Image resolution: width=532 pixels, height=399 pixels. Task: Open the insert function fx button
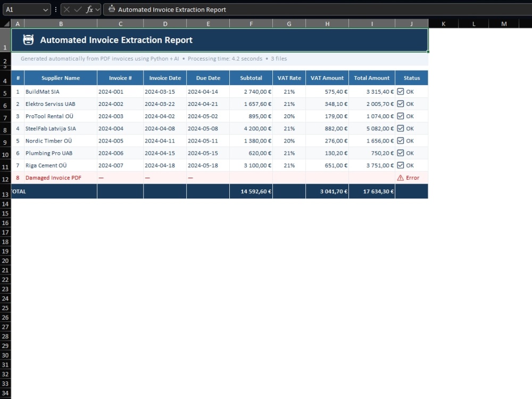pos(89,10)
